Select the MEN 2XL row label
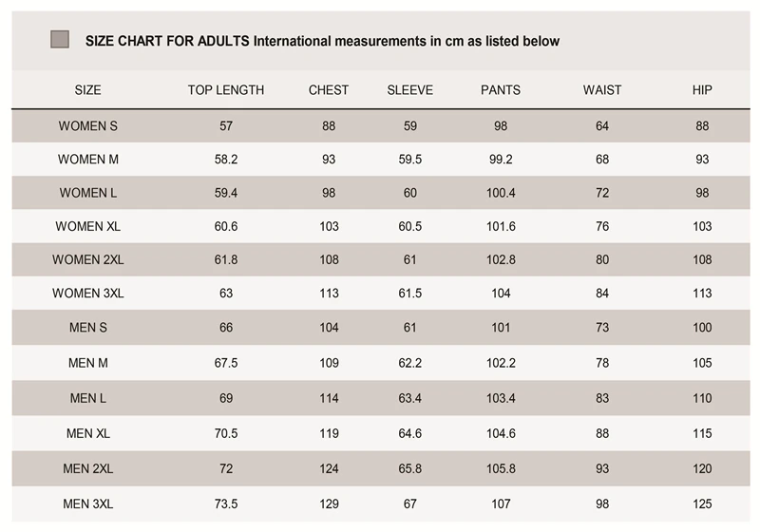This screenshot has width=760, height=532. coord(87,468)
